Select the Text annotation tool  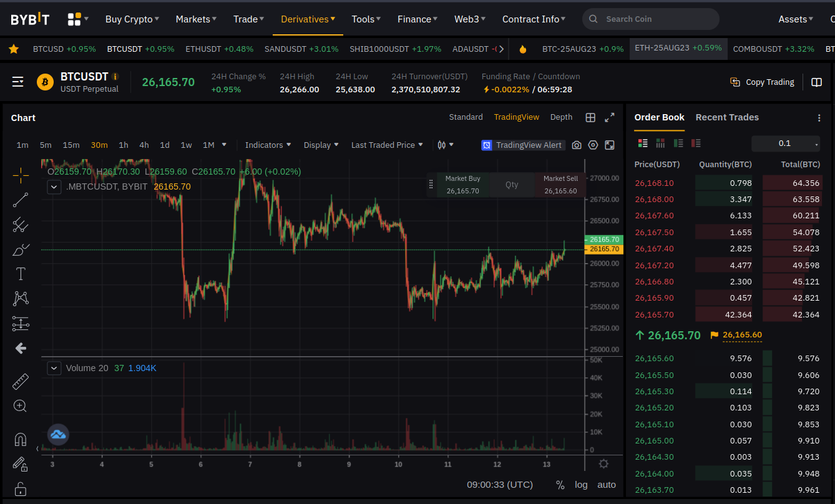pos(21,274)
